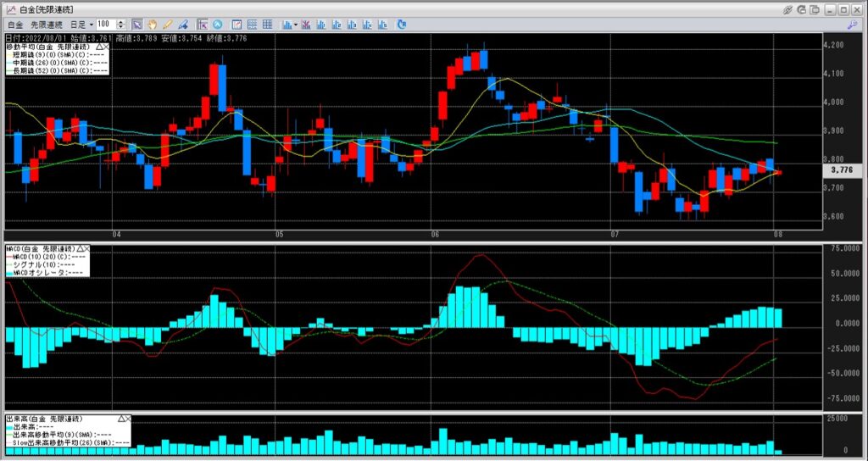Image resolution: width=868 pixels, height=461 pixels.
Task: Select the arrow pointer cursor tool
Action: coord(136,25)
